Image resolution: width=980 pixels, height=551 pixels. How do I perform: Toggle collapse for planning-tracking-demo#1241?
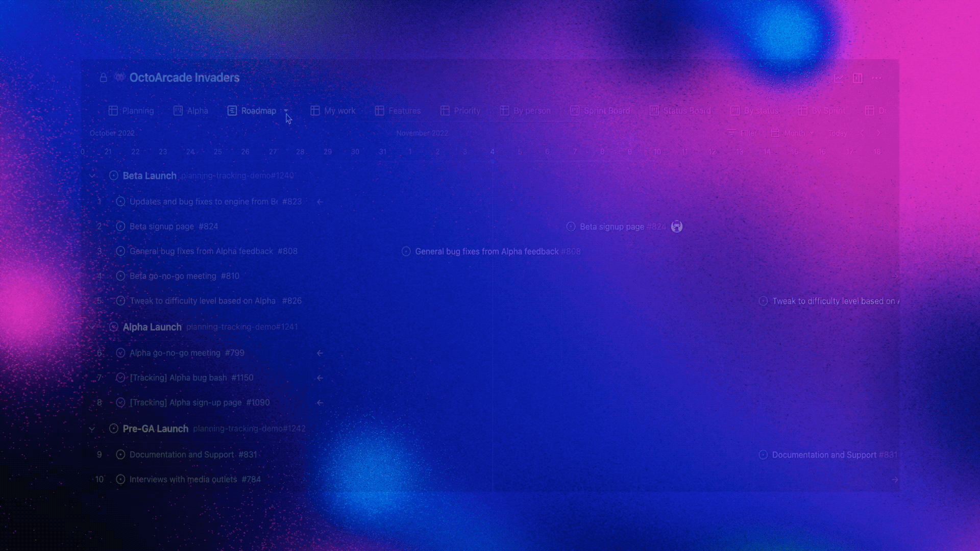point(92,327)
